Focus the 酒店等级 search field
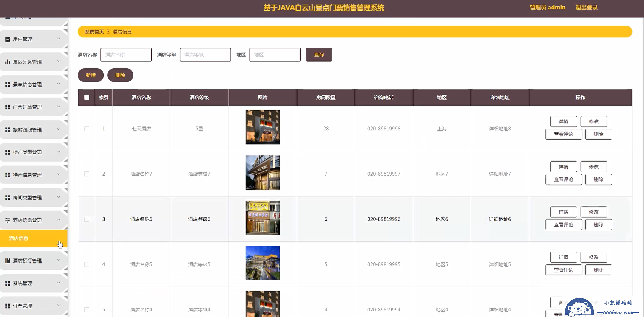The width and height of the screenshot is (644, 317). 205,54
